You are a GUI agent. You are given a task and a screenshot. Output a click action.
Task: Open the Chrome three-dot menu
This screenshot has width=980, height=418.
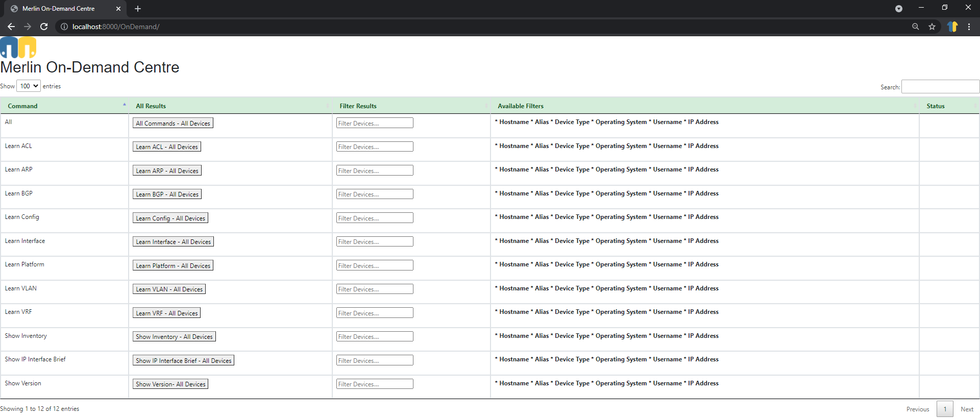(x=969, y=27)
